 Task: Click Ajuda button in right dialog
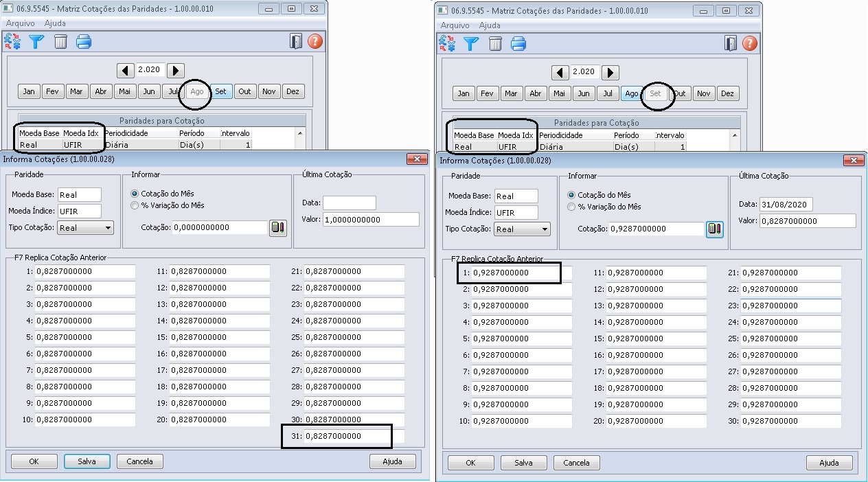[x=830, y=463]
